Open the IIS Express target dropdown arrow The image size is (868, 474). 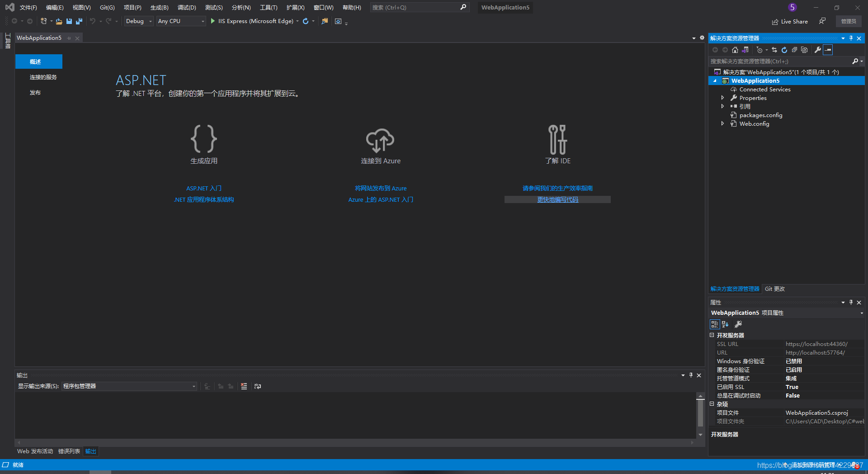297,21
